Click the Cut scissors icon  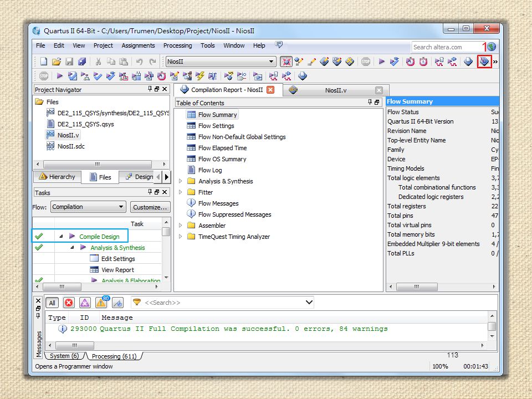tap(99, 62)
